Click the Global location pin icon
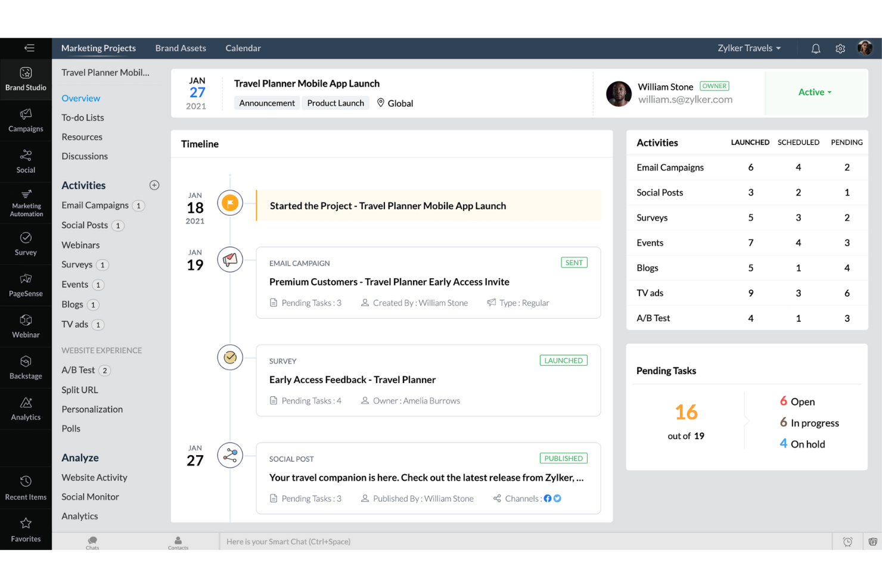The height and width of the screenshot is (588, 882). (x=381, y=103)
